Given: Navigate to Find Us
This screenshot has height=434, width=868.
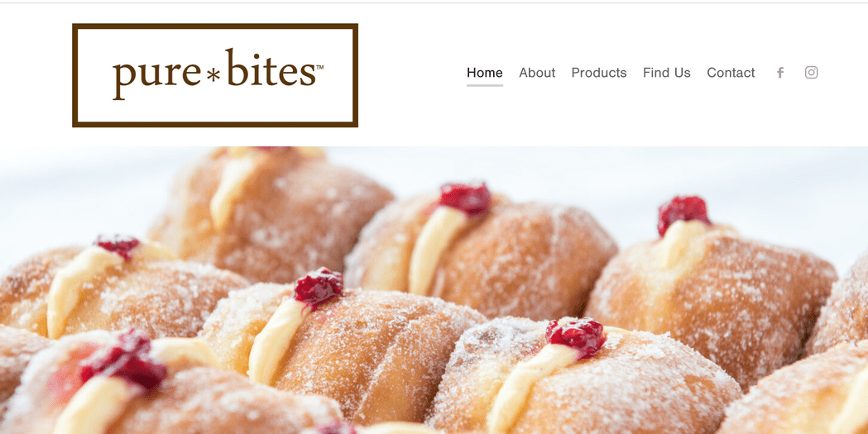Looking at the screenshot, I should point(666,73).
